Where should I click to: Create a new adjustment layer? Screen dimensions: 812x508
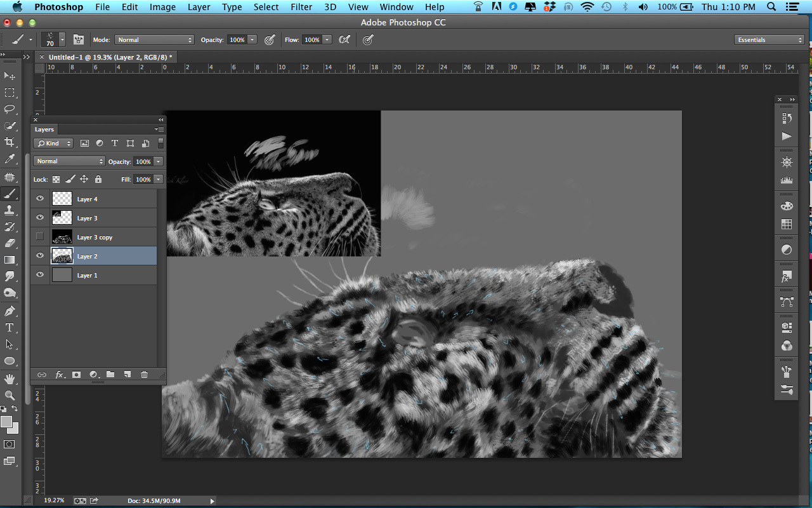[93, 375]
